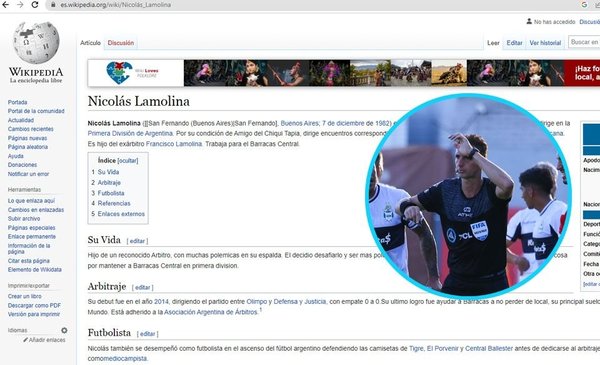Click Página aleatoria in sidebar

coord(28,147)
